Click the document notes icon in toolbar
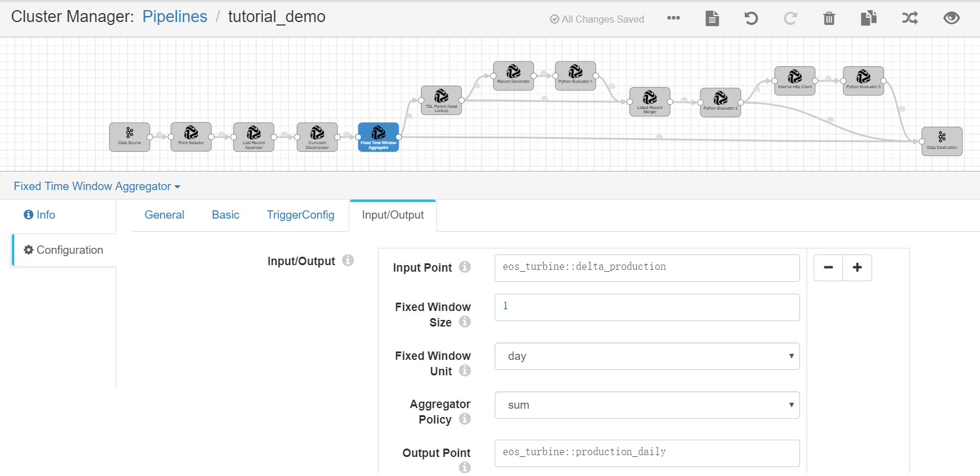Viewport: 980px width, 476px height. tap(712, 18)
